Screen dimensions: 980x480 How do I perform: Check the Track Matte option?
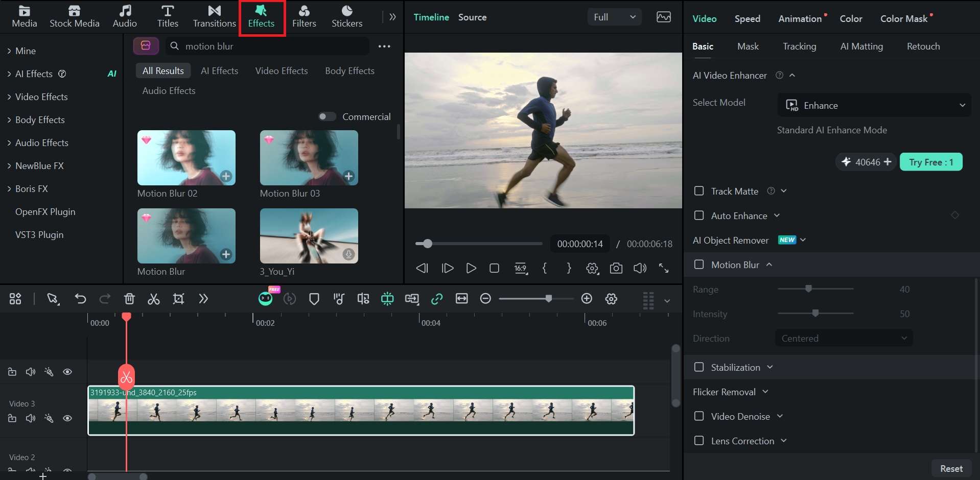[699, 191]
